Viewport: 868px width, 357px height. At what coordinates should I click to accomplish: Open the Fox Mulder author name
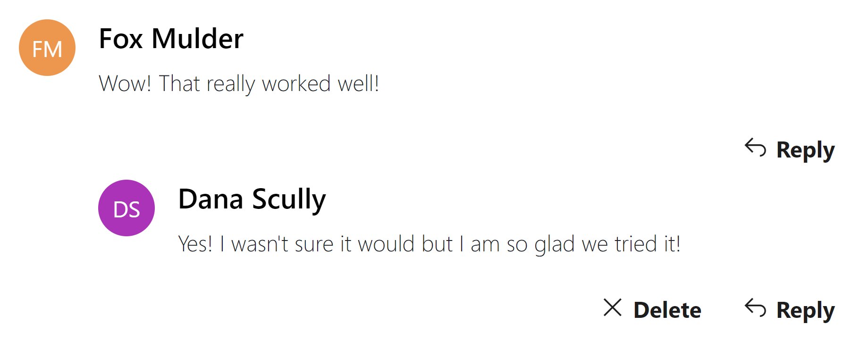(171, 38)
